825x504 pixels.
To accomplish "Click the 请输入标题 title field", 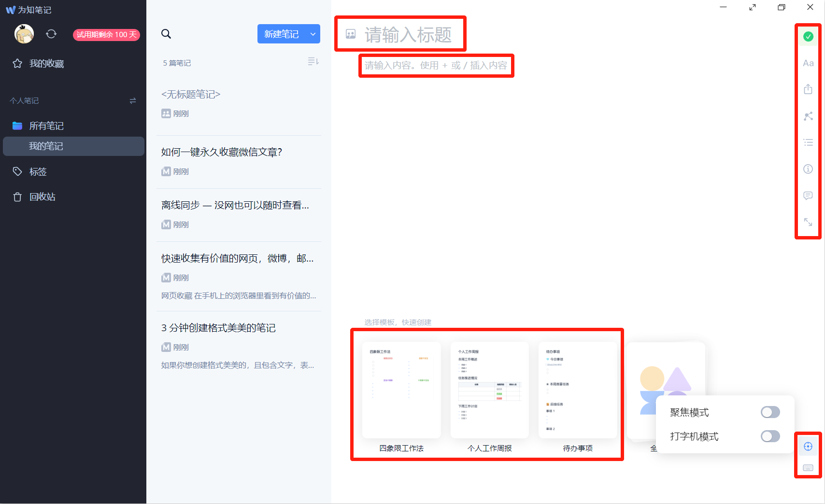I will point(408,35).
